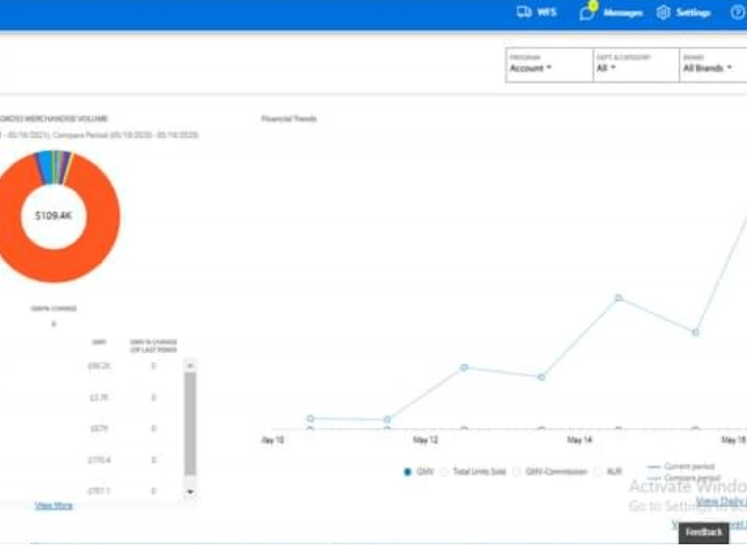Select the GMV radio button
Viewport: 747px width, 560px height.
coord(407,472)
